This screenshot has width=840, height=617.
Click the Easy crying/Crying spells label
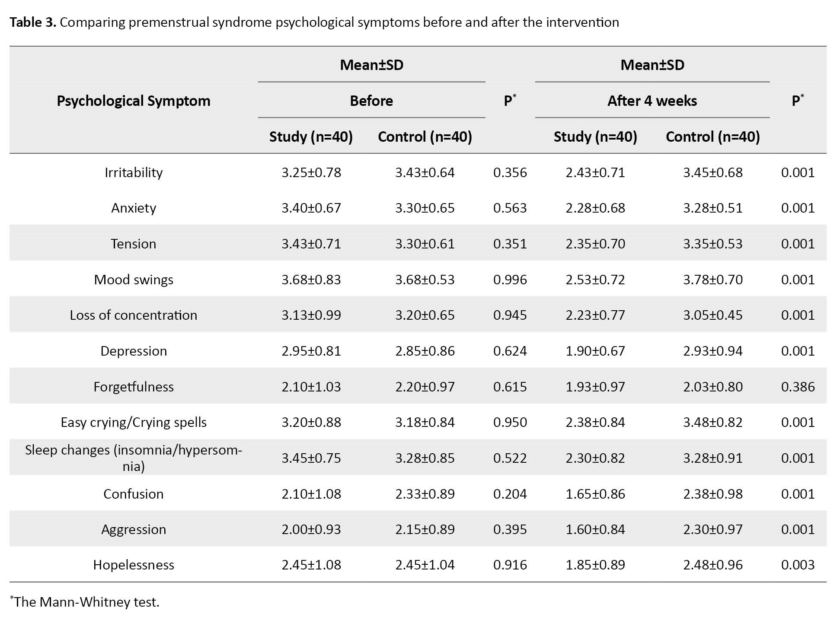pos(134,422)
